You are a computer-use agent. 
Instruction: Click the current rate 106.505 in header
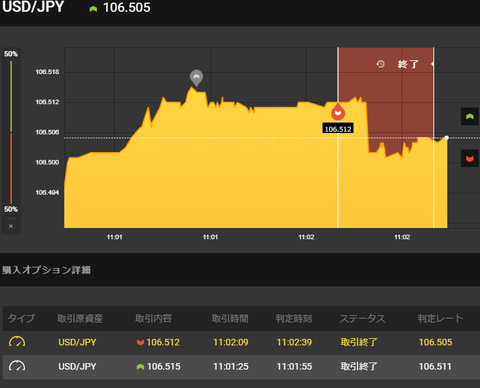click(127, 8)
